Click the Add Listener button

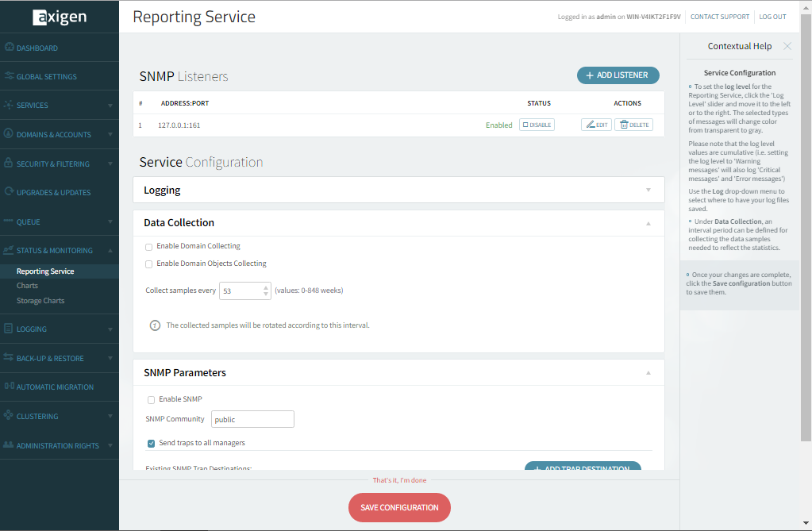618,75
